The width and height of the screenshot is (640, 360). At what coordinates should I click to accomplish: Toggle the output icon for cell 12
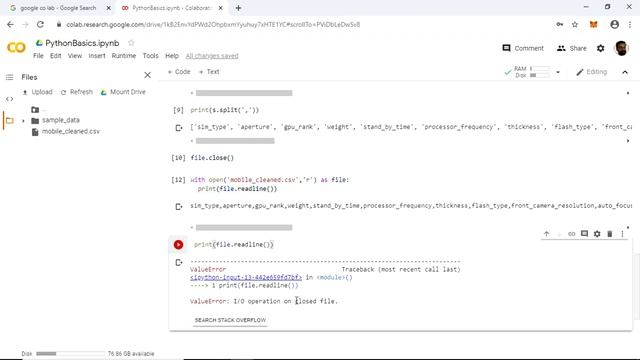click(179, 207)
